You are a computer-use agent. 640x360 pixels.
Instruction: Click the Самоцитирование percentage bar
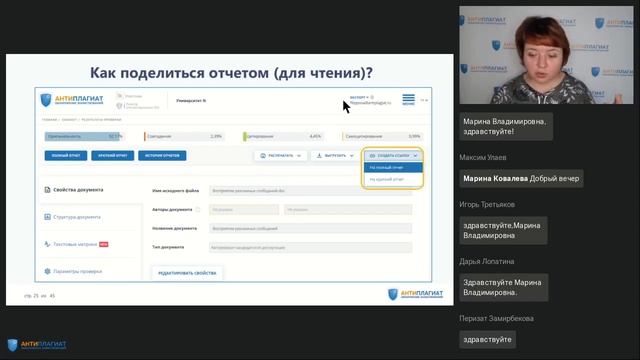point(382,136)
